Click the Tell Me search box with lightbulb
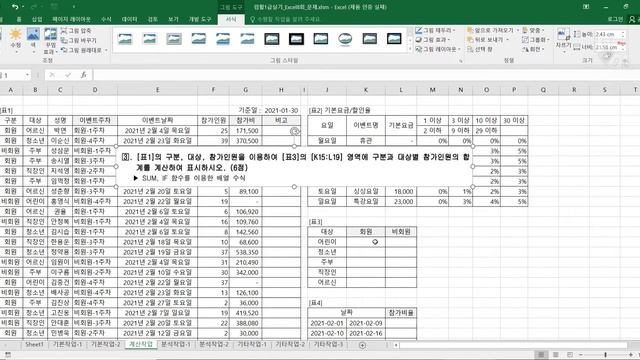The height and width of the screenshot is (360, 640). click(286, 19)
